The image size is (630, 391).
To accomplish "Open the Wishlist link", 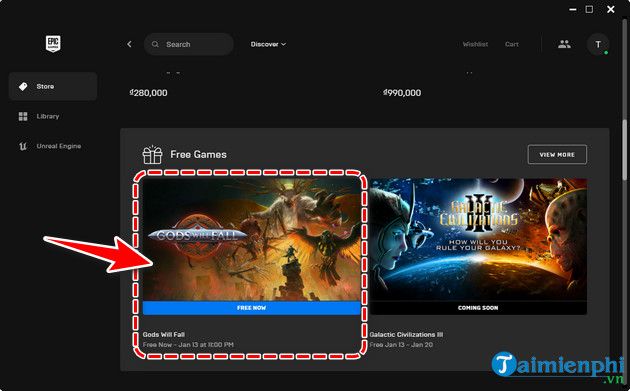I will click(475, 44).
